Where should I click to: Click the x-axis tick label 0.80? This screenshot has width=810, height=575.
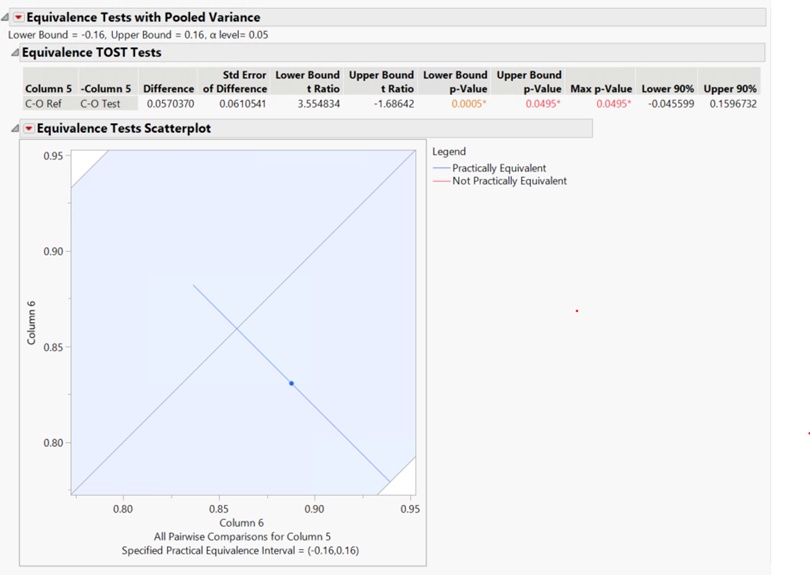(123, 509)
